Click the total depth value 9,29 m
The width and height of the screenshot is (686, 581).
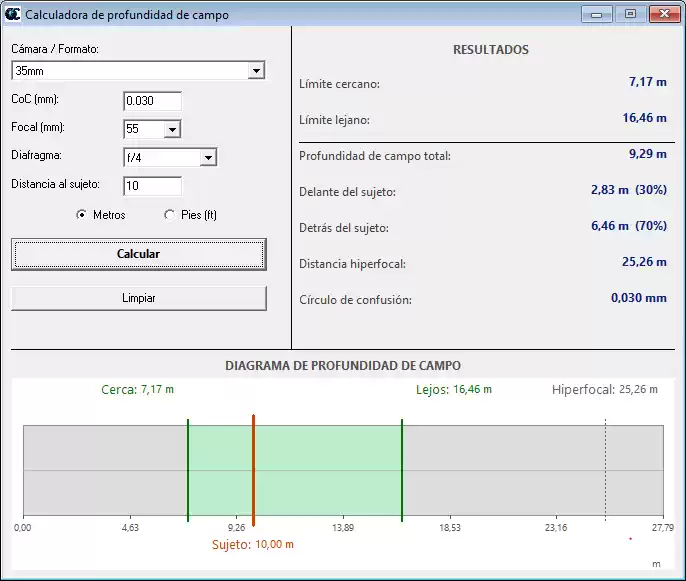tap(648, 154)
